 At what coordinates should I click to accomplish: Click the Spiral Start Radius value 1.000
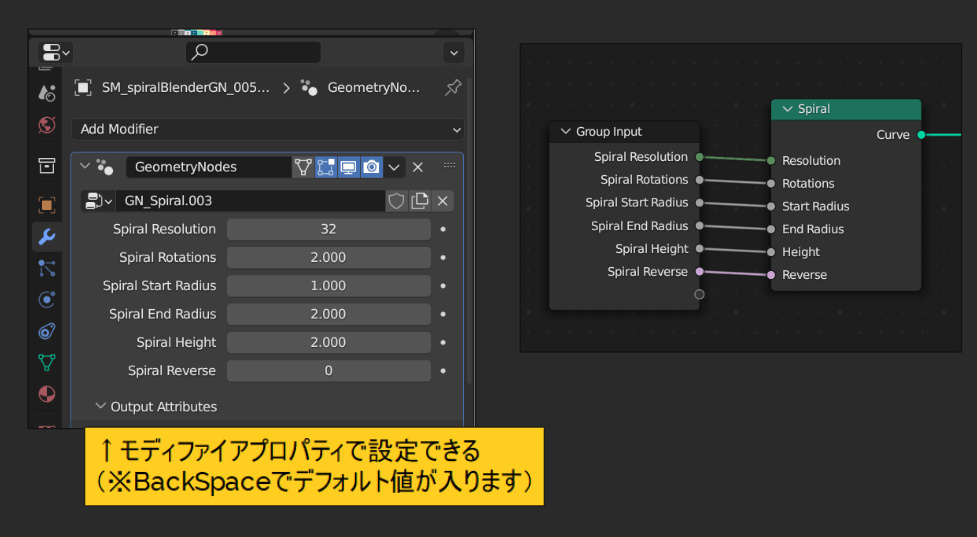click(328, 286)
